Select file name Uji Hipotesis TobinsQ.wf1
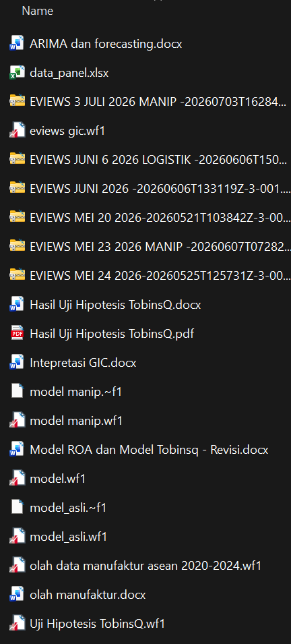Image resolution: width=291 pixels, height=644 pixels. (97, 624)
